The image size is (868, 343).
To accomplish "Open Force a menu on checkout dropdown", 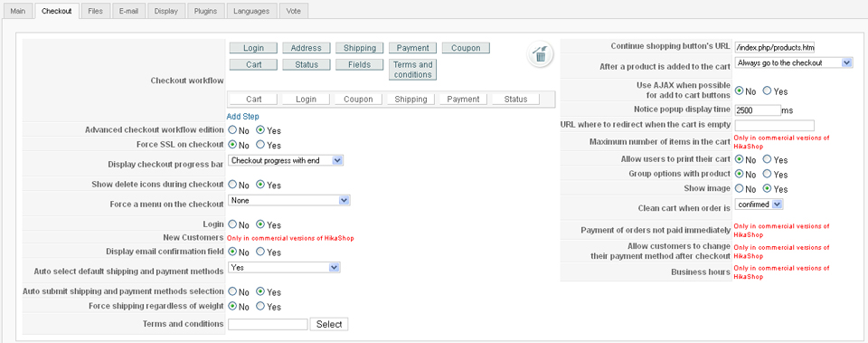I will point(289,200).
